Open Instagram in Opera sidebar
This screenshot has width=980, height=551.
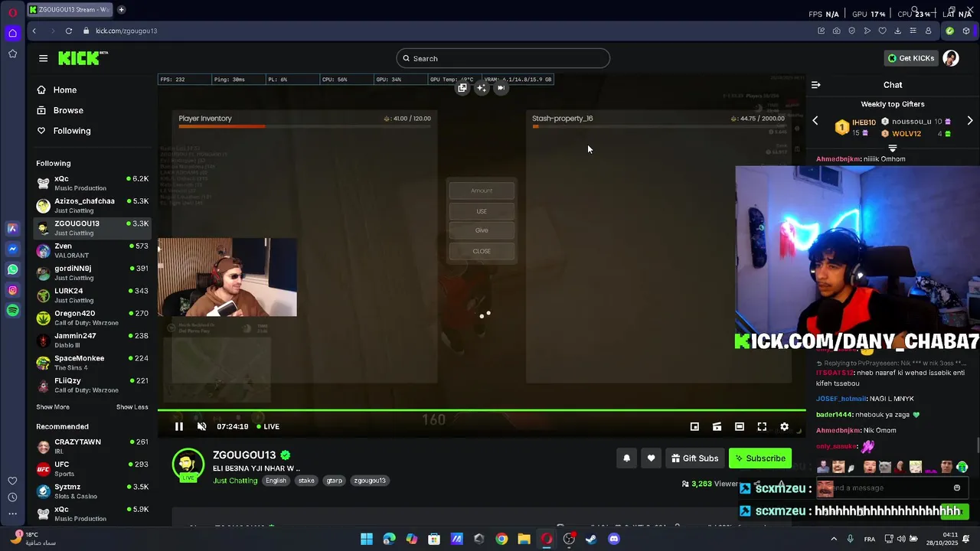[x=13, y=290]
